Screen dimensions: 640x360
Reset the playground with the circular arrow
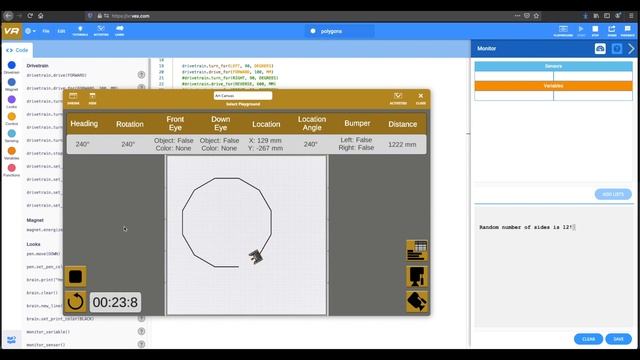click(76, 302)
